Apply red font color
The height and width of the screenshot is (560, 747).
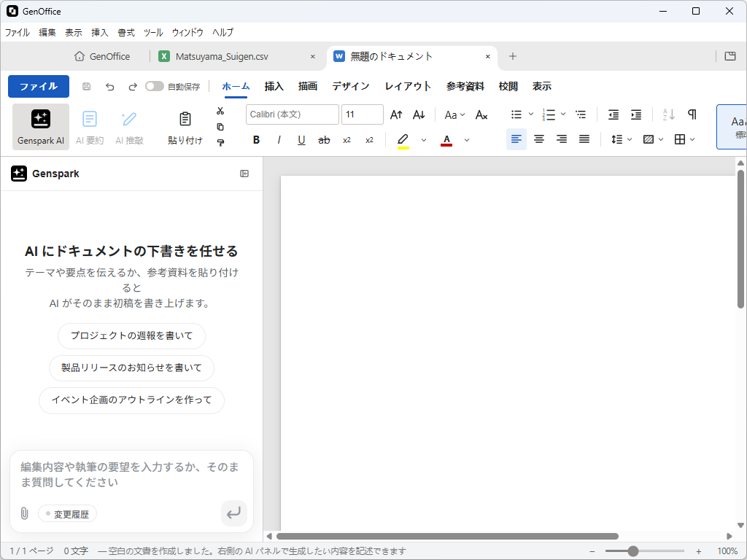coord(446,140)
